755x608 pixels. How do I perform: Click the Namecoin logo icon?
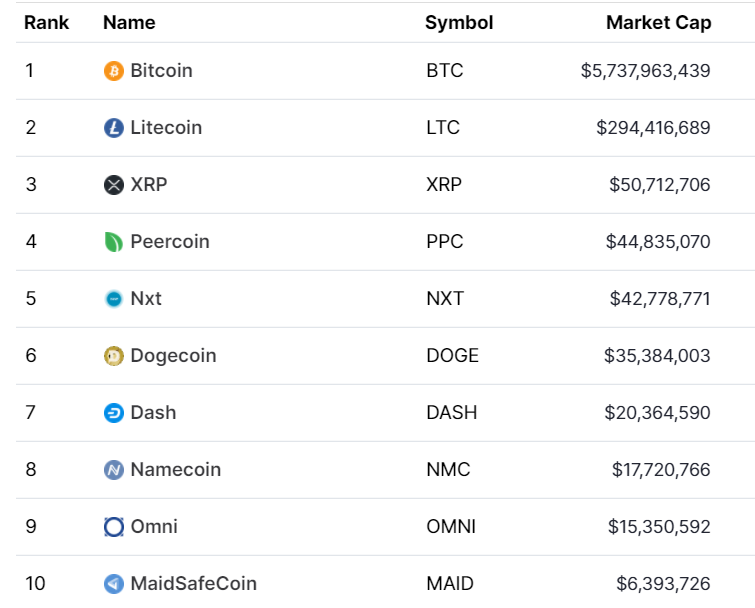click(114, 470)
